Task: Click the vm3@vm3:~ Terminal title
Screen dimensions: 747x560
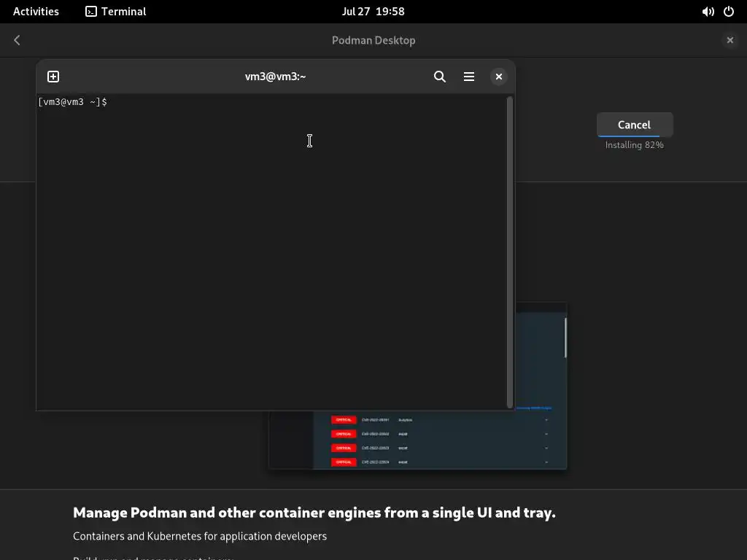Action: point(275,77)
